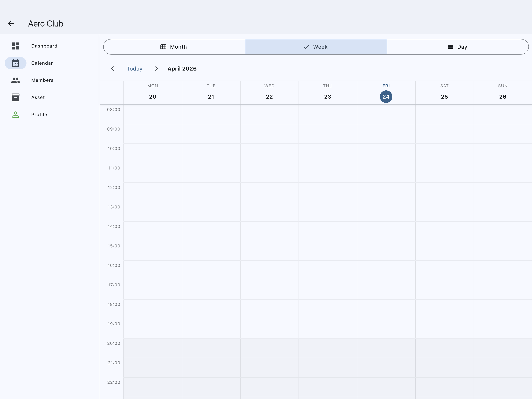532x399 pixels.
Task: Click the Sunday 18:00 time slot
Action: click(503, 309)
